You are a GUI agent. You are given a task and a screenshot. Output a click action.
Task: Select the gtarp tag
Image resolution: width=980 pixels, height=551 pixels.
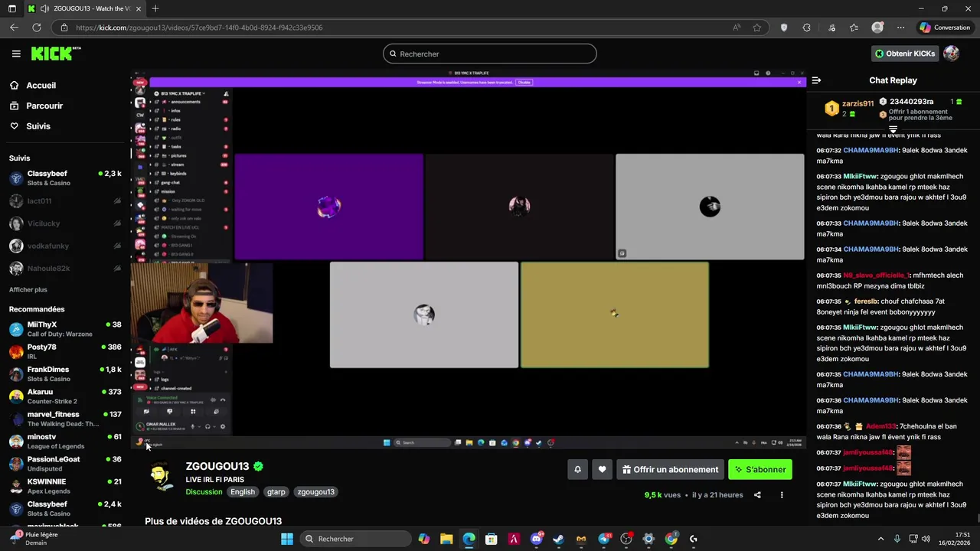click(276, 492)
